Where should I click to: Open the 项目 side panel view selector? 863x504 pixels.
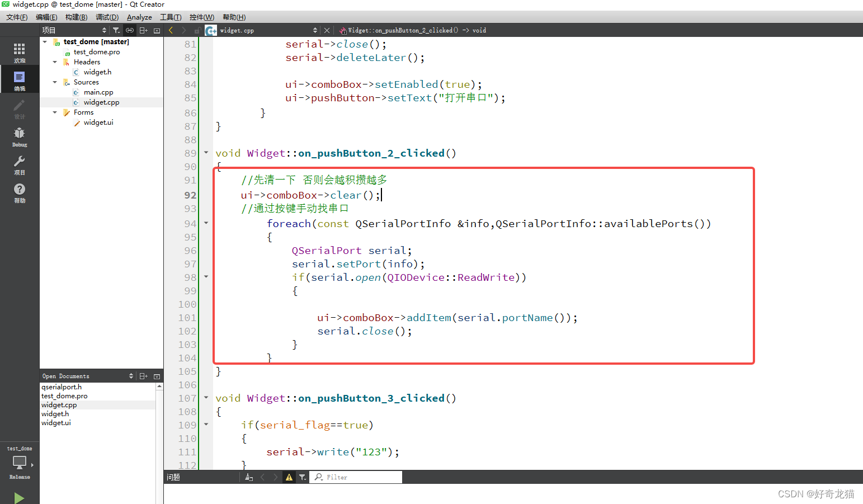tap(74, 30)
